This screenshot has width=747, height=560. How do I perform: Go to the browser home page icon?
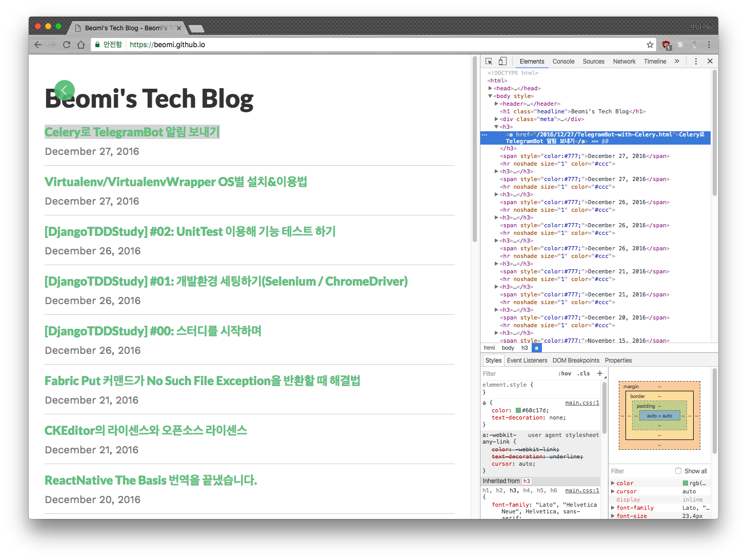[x=81, y=45]
